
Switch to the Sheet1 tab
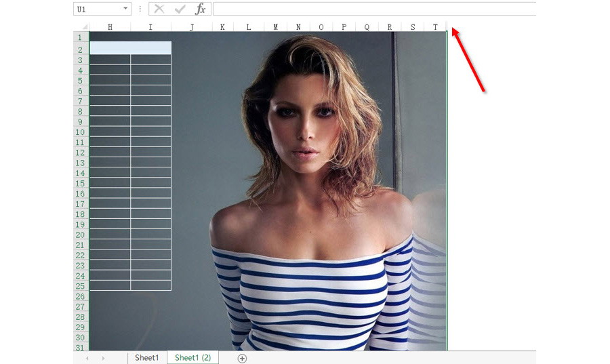(x=146, y=358)
